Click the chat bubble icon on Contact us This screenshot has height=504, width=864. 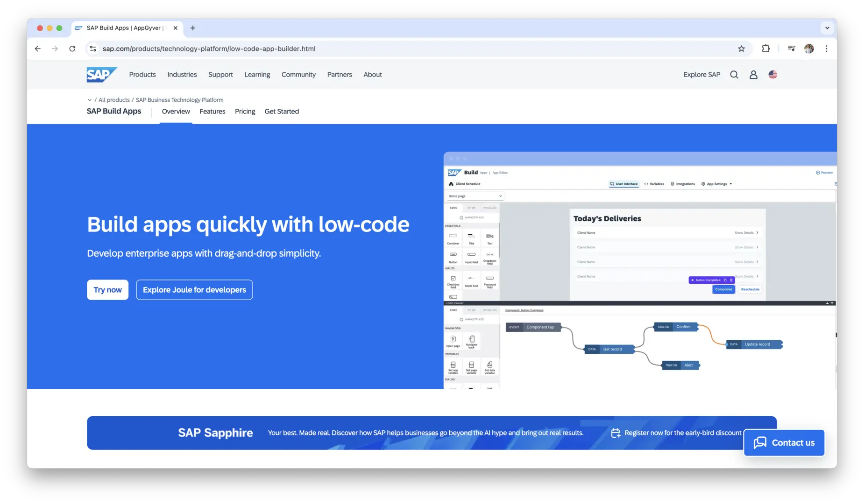(760, 442)
